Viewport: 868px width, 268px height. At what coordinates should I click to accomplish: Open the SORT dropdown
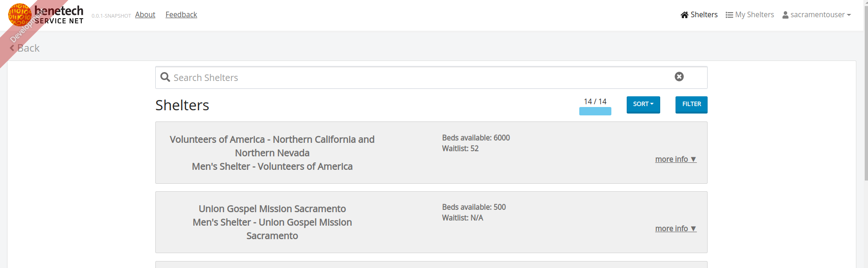[x=643, y=105]
